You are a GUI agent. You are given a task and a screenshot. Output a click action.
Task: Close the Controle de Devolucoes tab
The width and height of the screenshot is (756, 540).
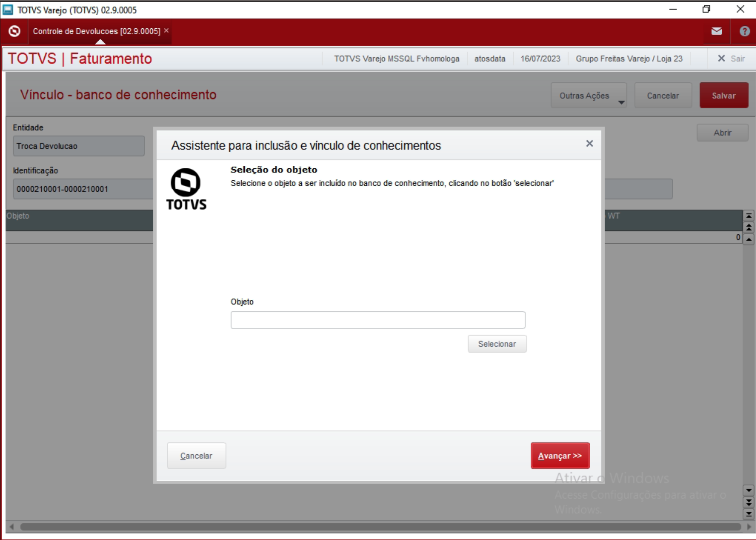[x=166, y=31]
